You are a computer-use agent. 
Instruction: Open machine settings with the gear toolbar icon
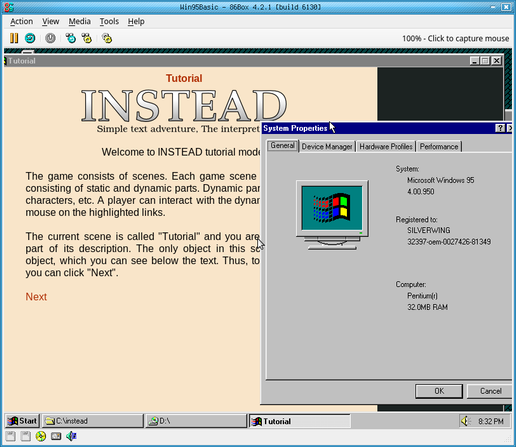pyautogui.click(x=107, y=38)
